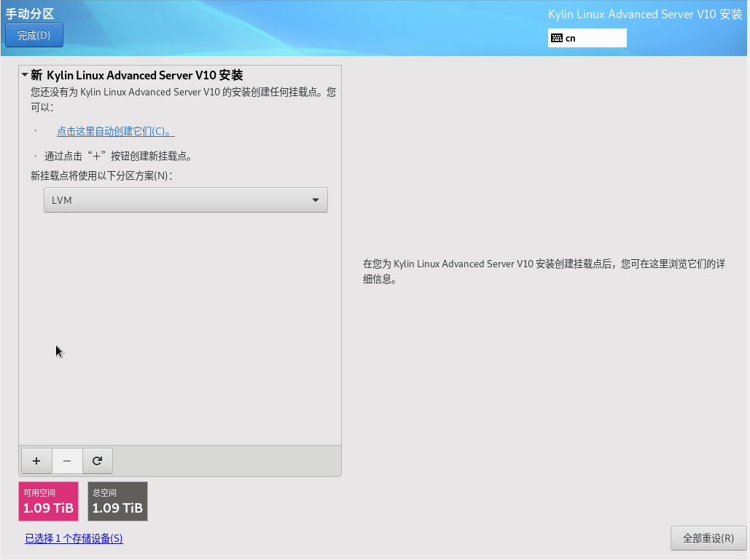Click the reload storage configuration icon
750x560 pixels.
pyautogui.click(x=98, y=461)
